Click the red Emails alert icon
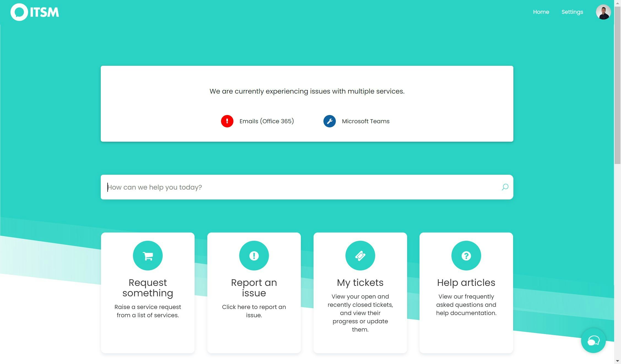This screenshot has width=621, height=364. 227,121
